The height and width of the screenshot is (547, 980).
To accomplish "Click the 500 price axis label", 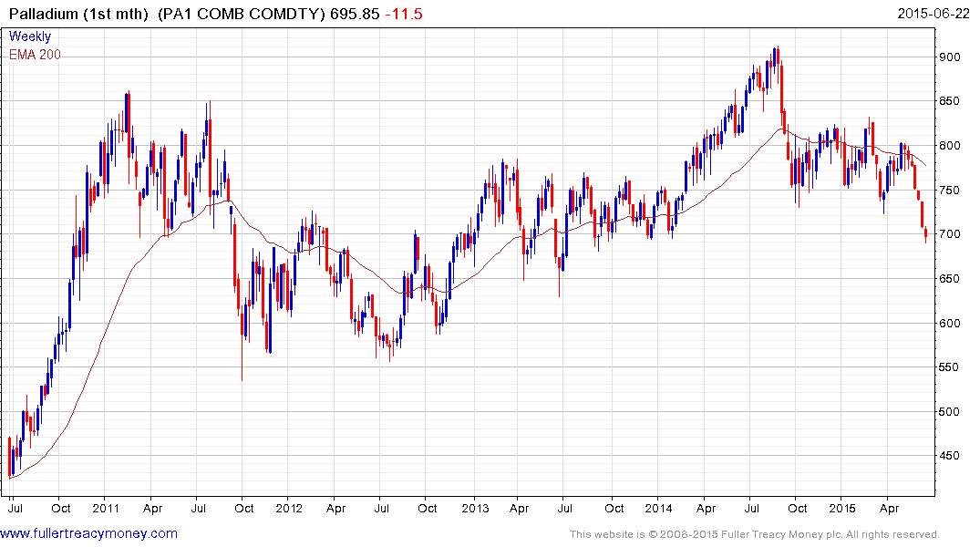I will 949,411.
